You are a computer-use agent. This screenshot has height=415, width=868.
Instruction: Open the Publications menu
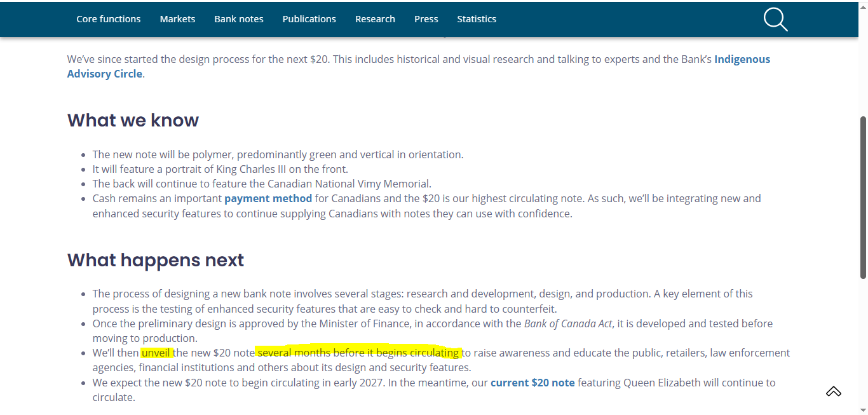309,19
